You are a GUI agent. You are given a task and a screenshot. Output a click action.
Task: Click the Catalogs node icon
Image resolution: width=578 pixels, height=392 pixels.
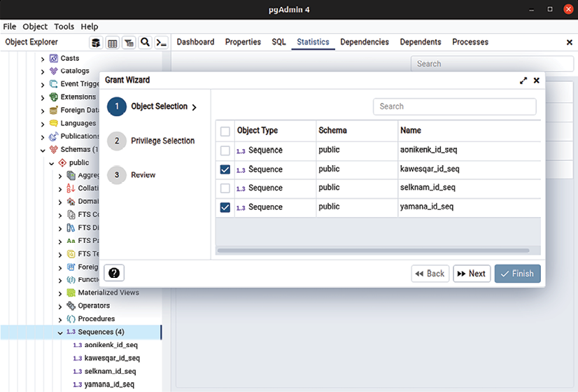pos(54,71)
